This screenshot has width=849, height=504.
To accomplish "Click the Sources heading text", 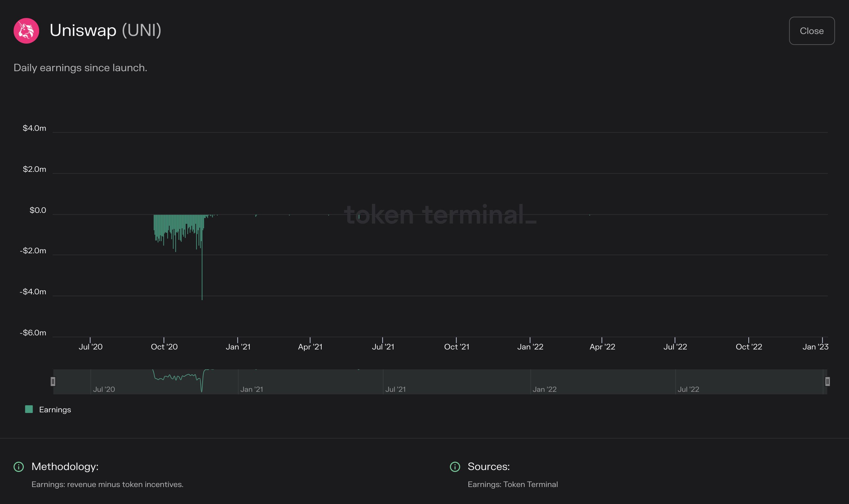I will point(488,466).
